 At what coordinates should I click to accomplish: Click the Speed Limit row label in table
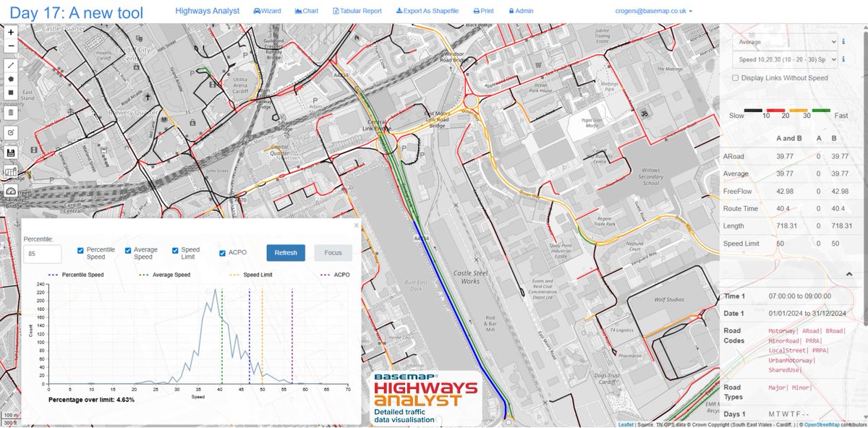(x=741, y=244)
